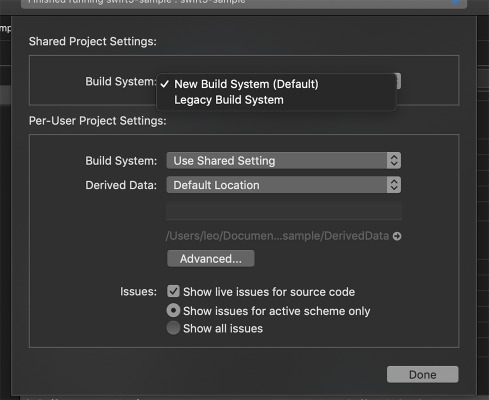Image resolution: width=489 pixels, height=400 pixels.
Task: Click the derived data path text field
Action: point(284,210)
